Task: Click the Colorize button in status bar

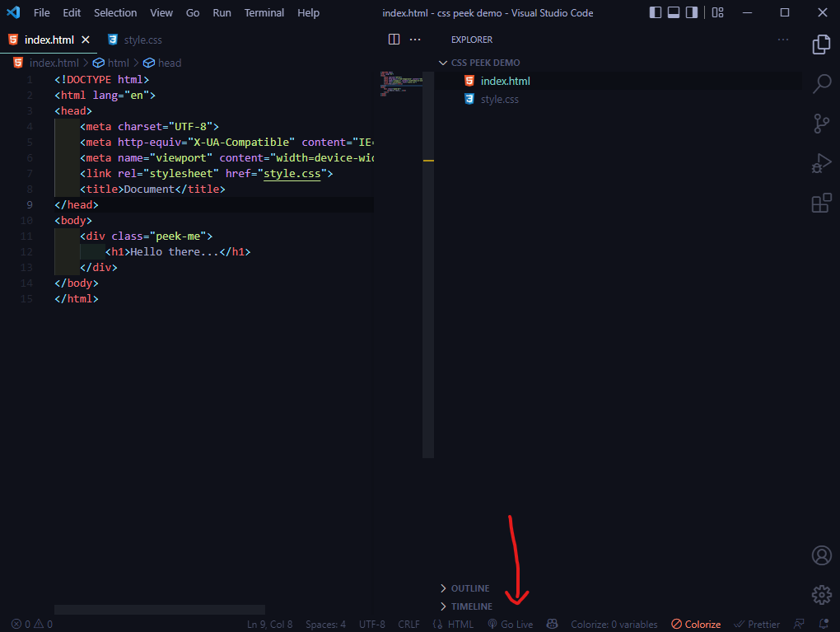Action: 696,625
